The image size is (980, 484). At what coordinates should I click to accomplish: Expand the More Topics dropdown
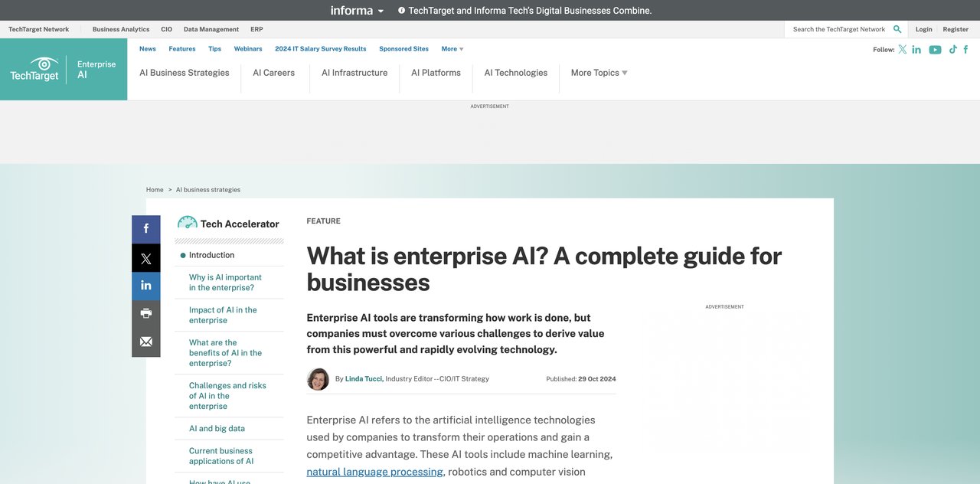[599, 73]
